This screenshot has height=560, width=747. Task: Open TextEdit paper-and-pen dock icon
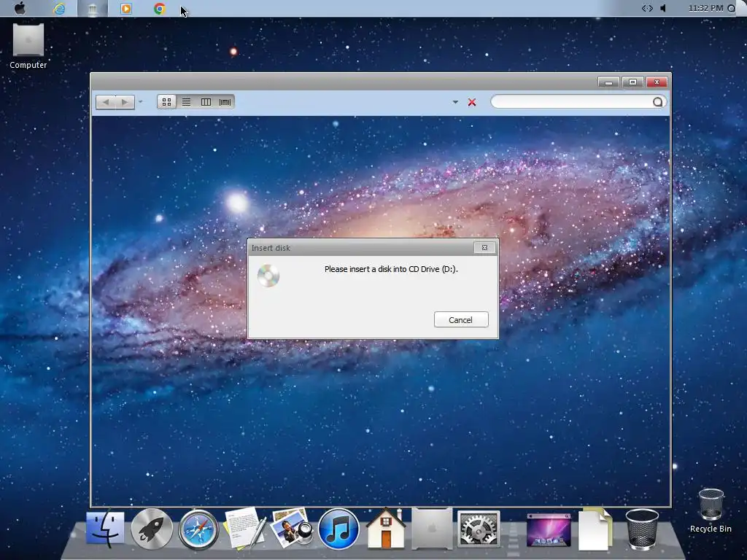244,528
